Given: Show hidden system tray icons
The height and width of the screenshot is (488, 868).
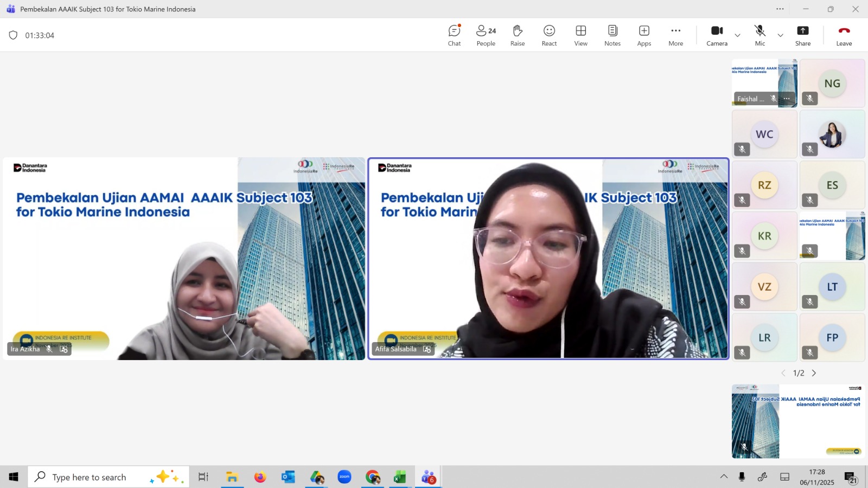Looking at the screenshot, I should pyautogui.click(x=724, y=477).
